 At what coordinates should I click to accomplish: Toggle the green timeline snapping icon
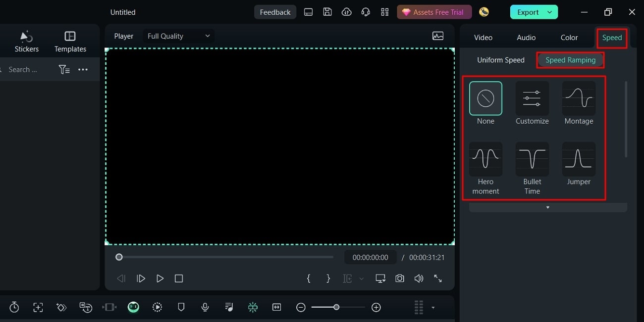(x=253, y=307)
